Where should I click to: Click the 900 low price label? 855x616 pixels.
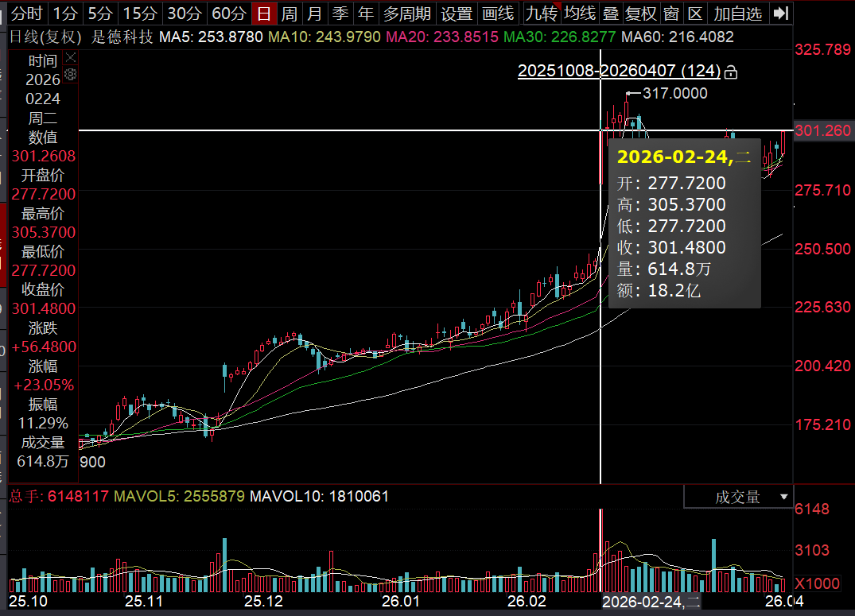tap(93, 463)
